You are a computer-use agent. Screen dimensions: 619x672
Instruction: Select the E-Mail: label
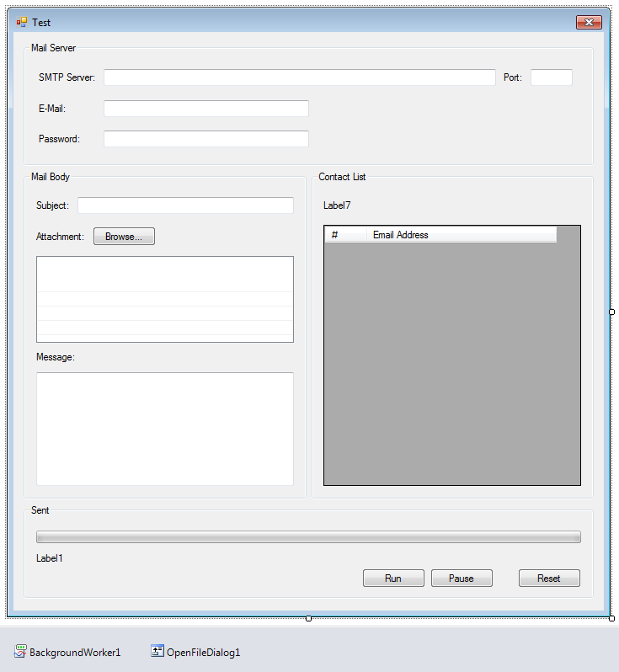click(x=52, y=109)
